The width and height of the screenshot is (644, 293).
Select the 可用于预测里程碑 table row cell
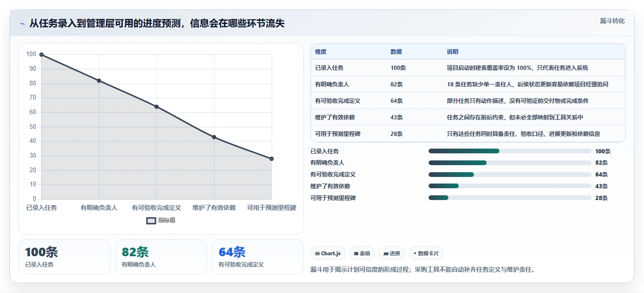[x=338, y=134]
